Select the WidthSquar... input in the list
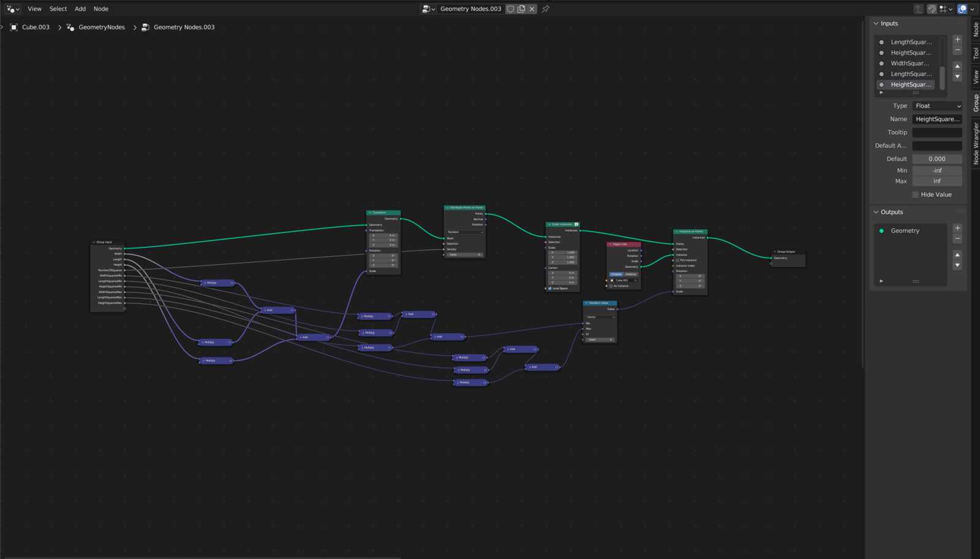980x559 pixels. tap(907, 63)
